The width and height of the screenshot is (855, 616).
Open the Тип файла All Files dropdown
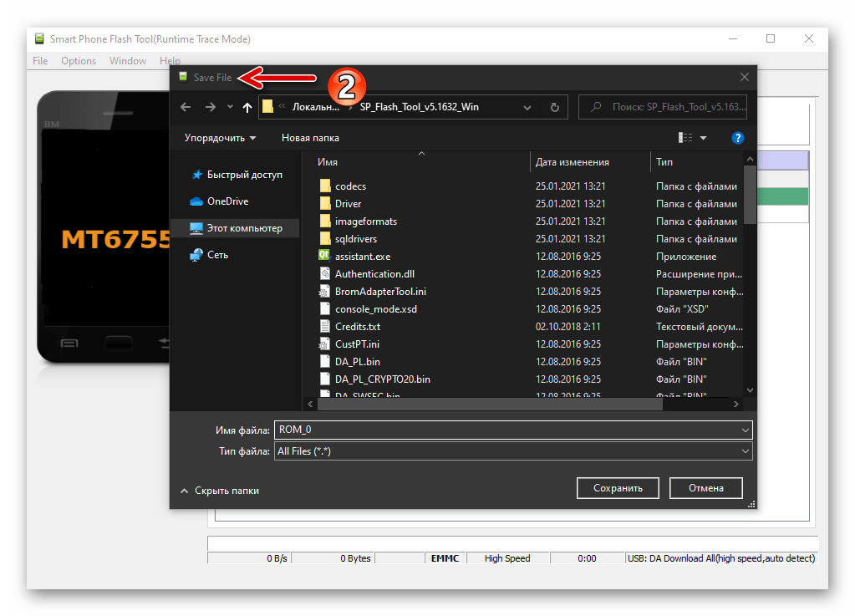[513, 451]
